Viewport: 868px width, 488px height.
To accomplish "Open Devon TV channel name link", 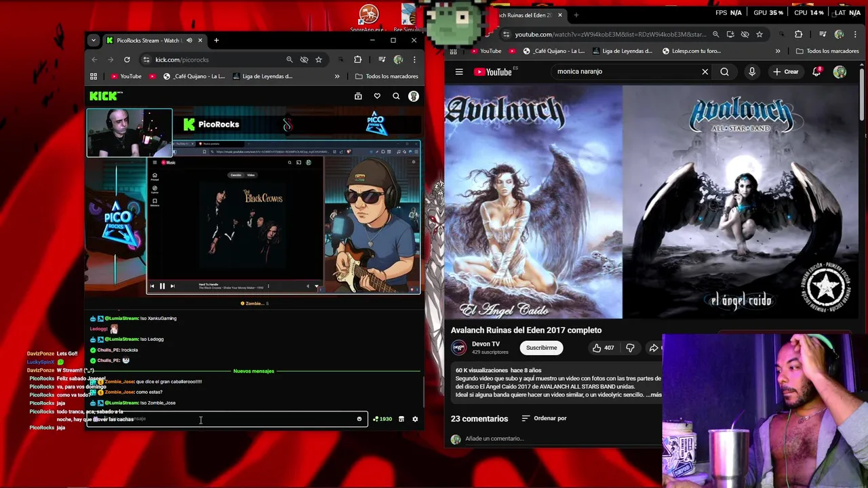I will pyautogui.click(x=486, y=344).
